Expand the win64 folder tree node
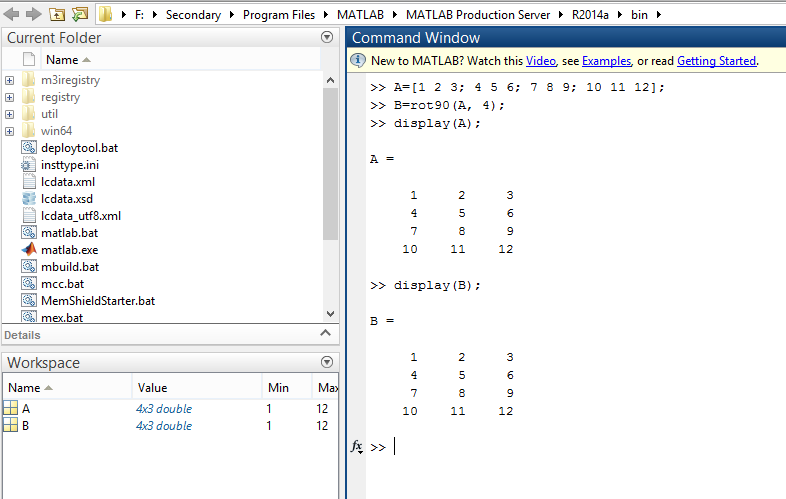786x499 pixels. (10, 131)
